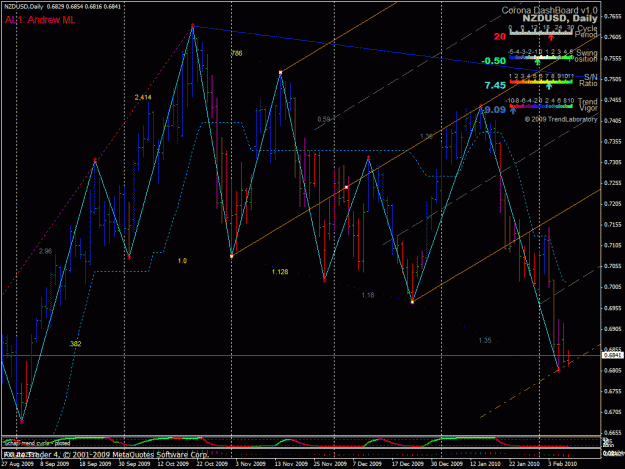Click the '22 Oct 2009' date label
The height and width of the screenshot is (469, 625).
point(212,464)
